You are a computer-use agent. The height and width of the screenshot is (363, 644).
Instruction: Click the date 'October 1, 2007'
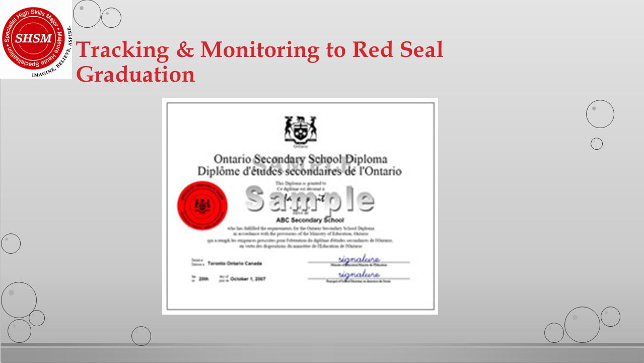click(x=248, y=279)
